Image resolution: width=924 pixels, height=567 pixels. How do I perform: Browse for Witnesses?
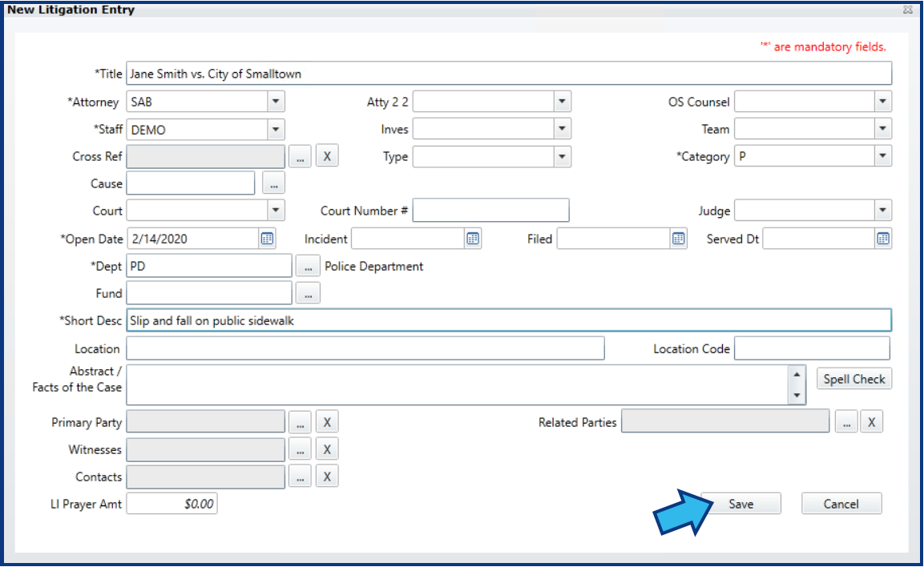click(x=300, y=450)
